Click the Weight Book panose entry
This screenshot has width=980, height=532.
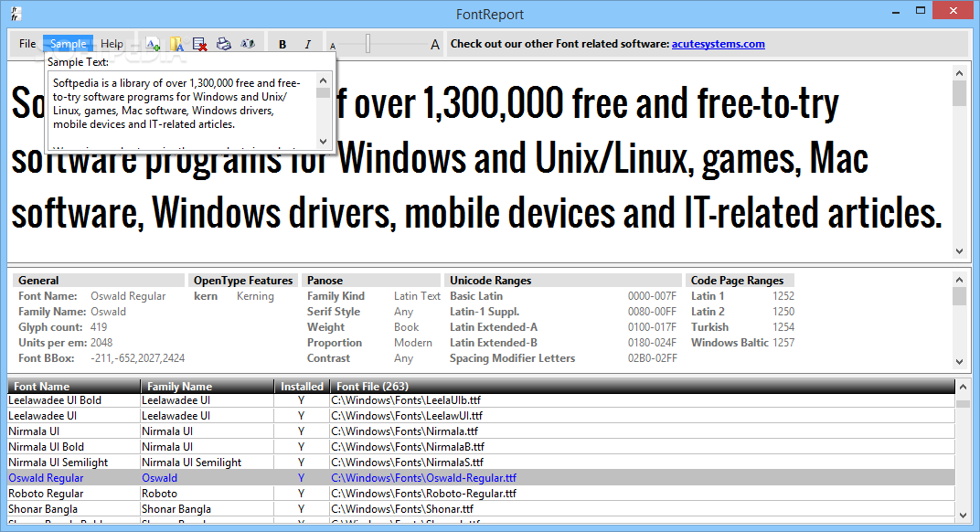coord(363,327)
